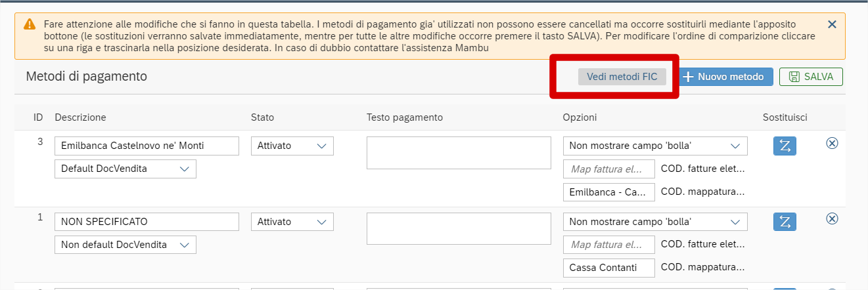This screenshot has height=290, width=868.
Task: Expand the Non default DocVendita dropdown
Action: 125,245
